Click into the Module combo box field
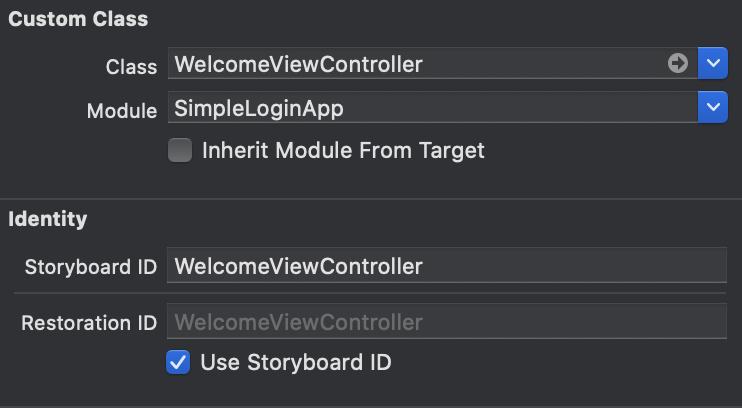The image size is (742, 408). click(430, 107)
